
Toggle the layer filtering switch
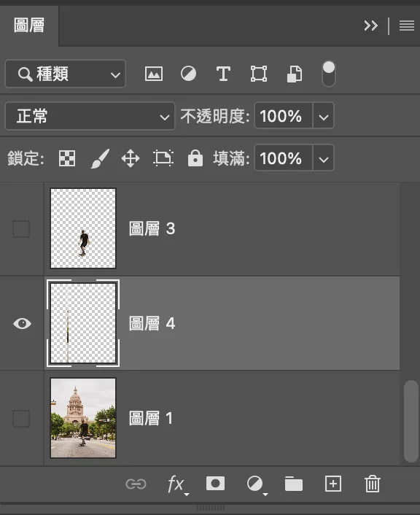pyautogui.click(x=329, y=74)
